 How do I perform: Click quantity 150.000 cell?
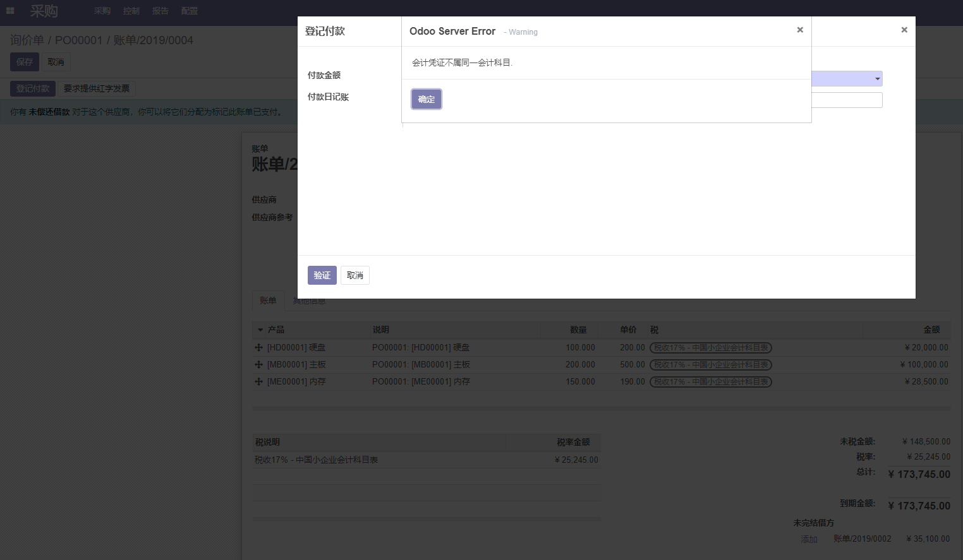[580, 381]
